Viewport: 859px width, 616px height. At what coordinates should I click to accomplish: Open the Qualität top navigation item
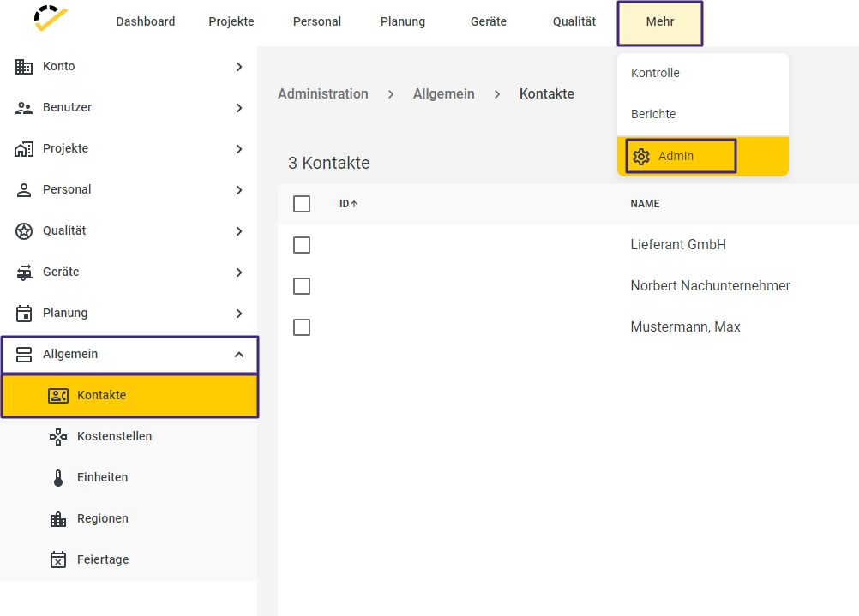(x=574, y=22)
